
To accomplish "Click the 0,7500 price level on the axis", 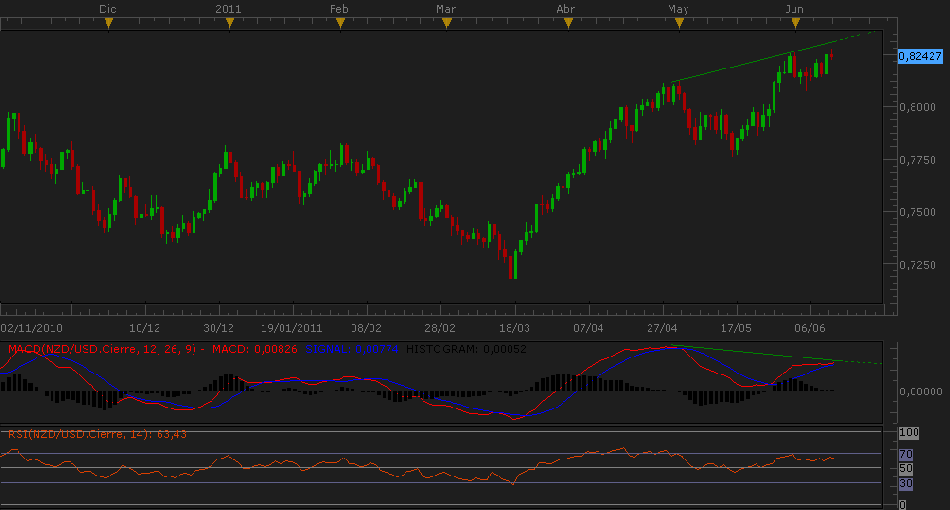I will (x=919, y=212).
